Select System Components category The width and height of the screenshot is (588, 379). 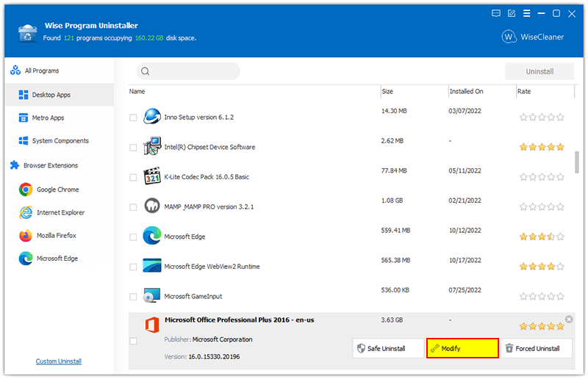pos(60,140)
